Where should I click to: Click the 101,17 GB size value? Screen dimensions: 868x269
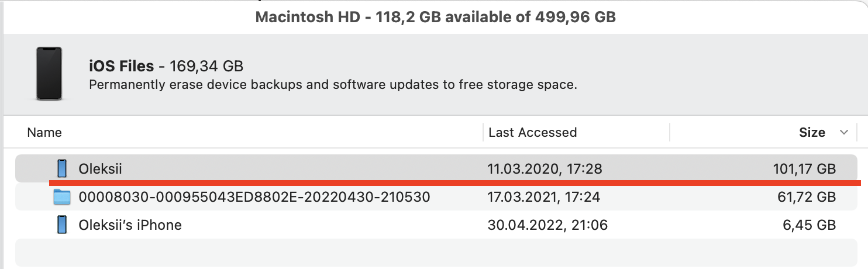tap(804, 169)
